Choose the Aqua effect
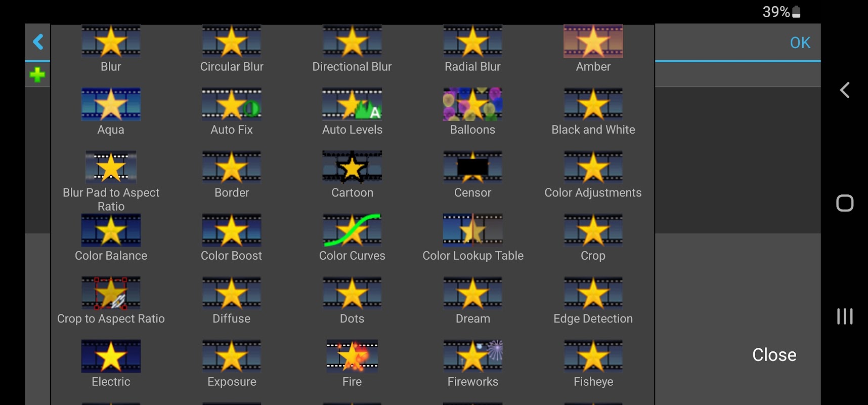Screen dimensions: 868x405 pyautogui.click(x=111, y=104)
